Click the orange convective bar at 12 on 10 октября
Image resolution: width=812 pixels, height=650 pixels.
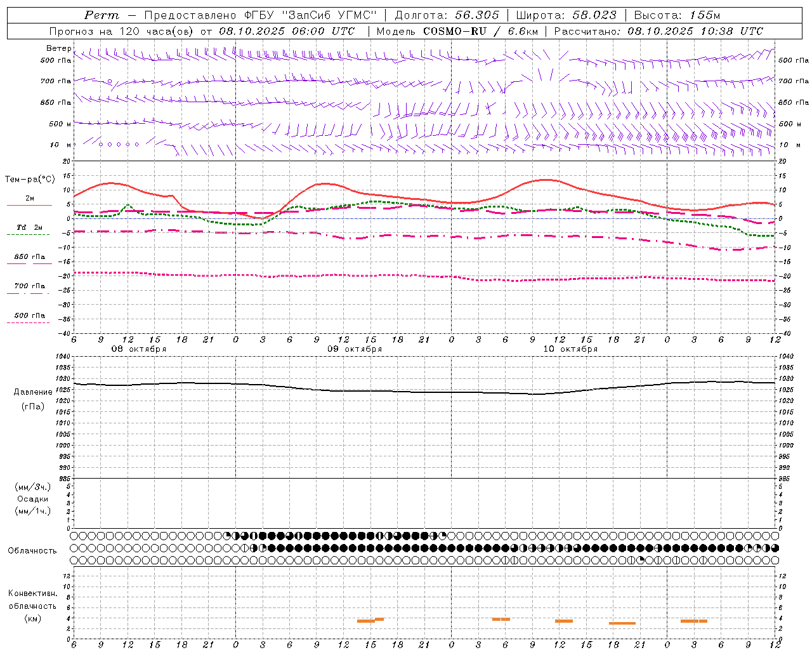pos(564,621)
